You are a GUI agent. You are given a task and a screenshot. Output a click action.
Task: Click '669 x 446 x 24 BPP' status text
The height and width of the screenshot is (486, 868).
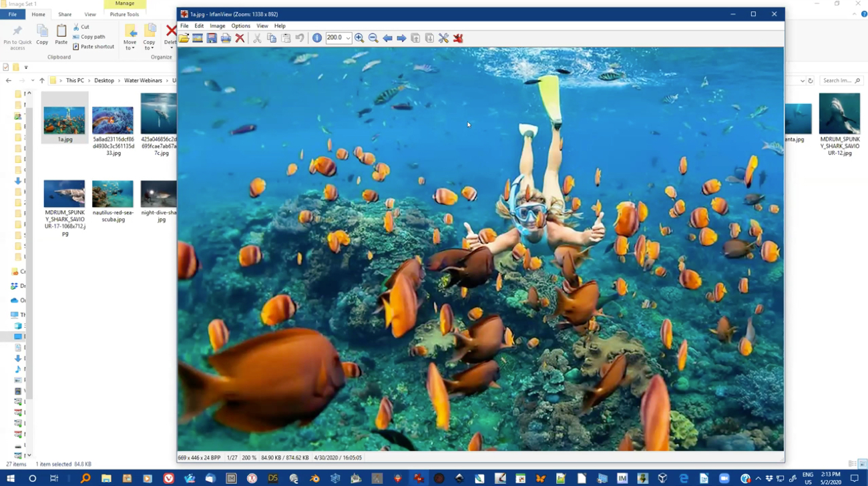[x=199, y=458]
